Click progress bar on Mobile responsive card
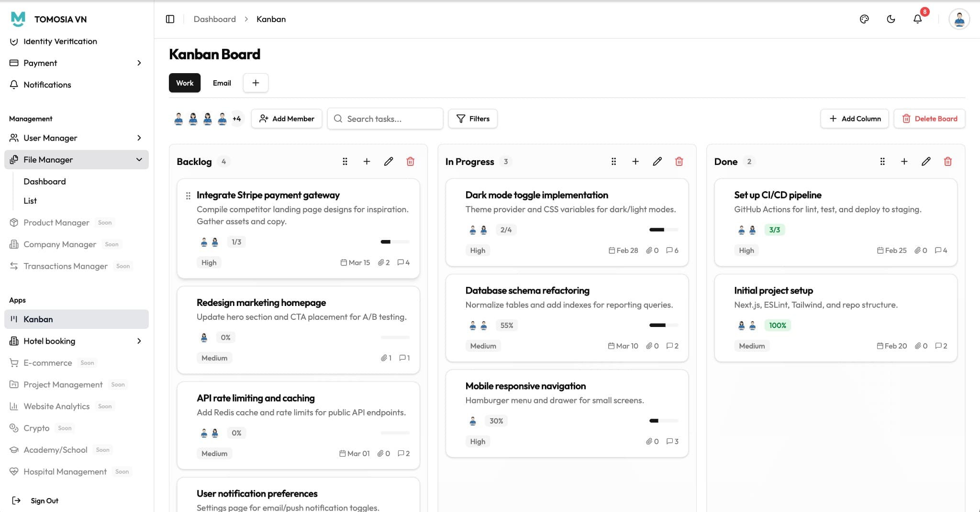The width and height of the screenshot is (980, 512). point(664,421)
